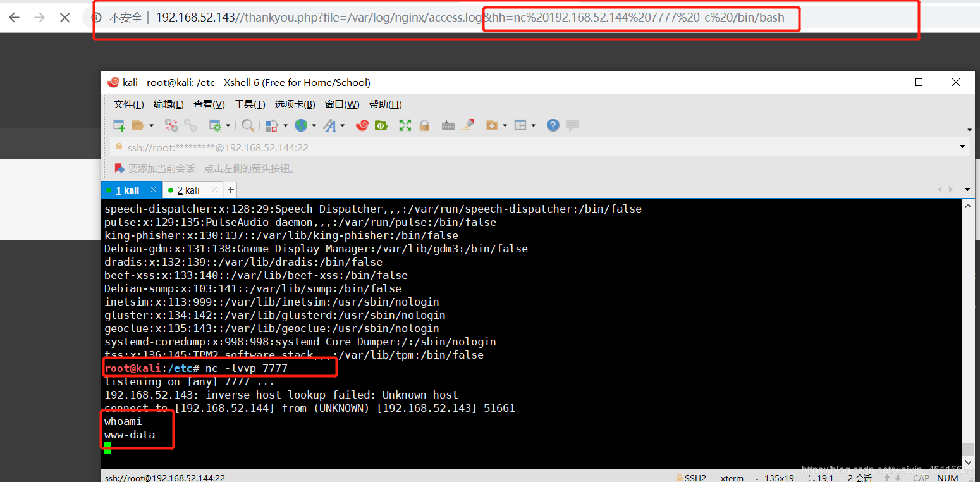This screenshot has height=482, width=980.
Task: Click the terminal vertical scrollbar thumb
Action: pos(967,448)
